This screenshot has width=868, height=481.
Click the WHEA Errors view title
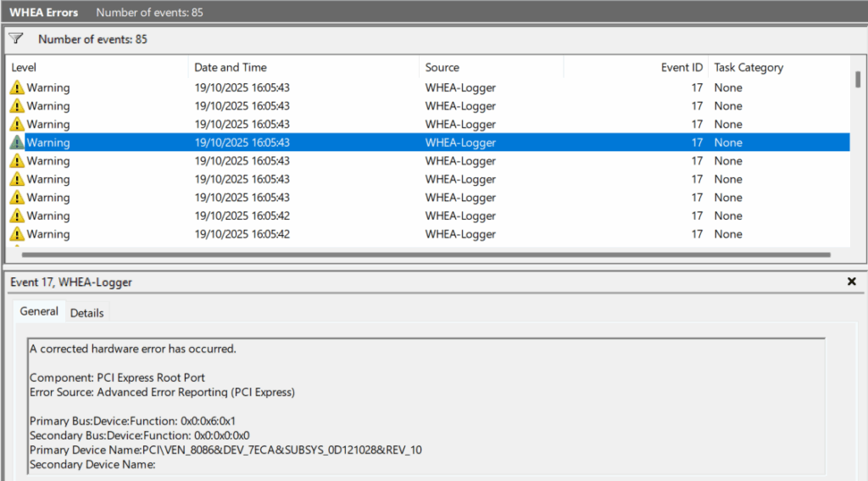(42, 13)
